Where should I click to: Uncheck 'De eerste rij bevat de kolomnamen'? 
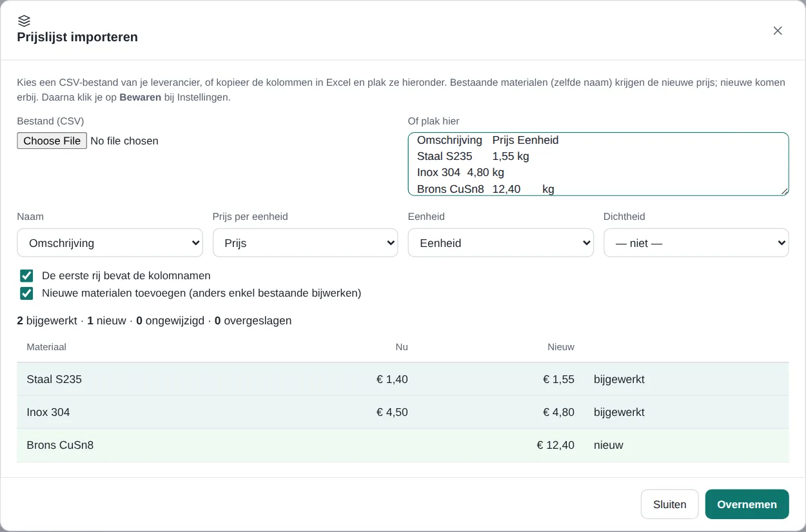tap(26, 276)
